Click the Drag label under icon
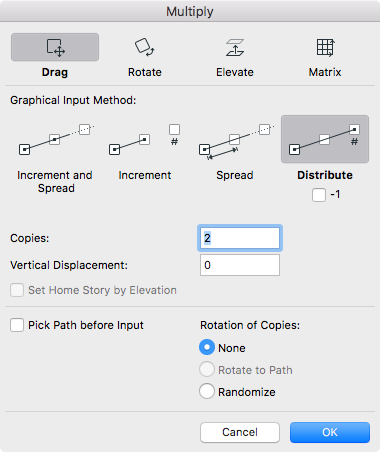 [x=55, y=72]
